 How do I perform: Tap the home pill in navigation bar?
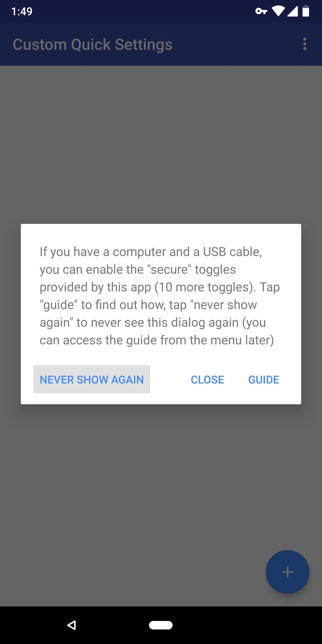coord(161,625)
